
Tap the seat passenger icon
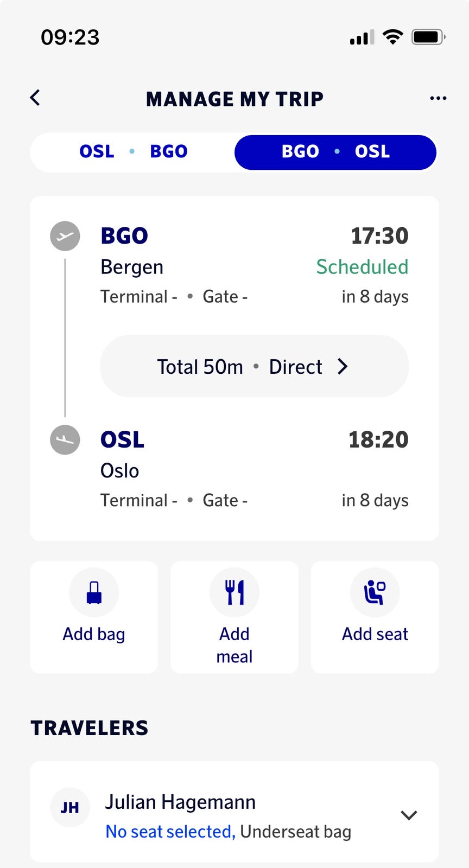375,592
